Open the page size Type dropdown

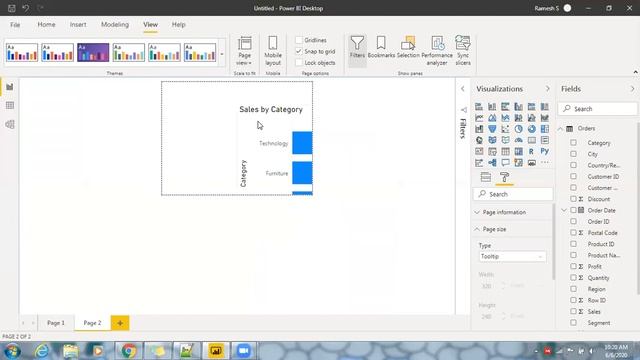tap(512, 257)
